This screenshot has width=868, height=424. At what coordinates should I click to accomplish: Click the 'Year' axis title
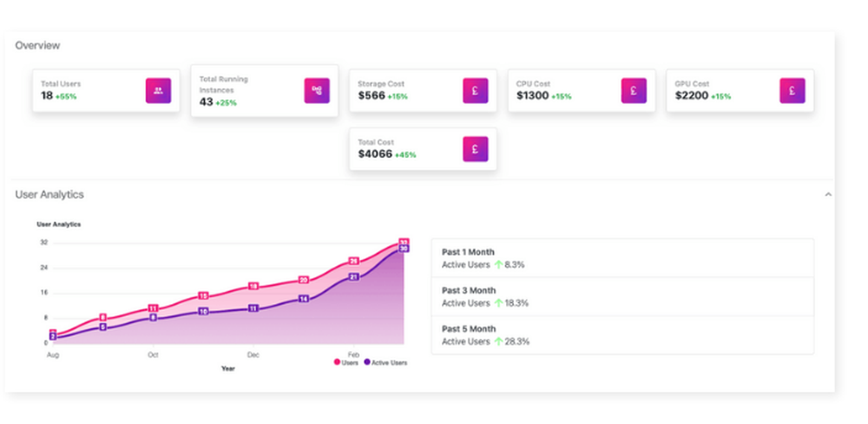[x=228, y=369]
